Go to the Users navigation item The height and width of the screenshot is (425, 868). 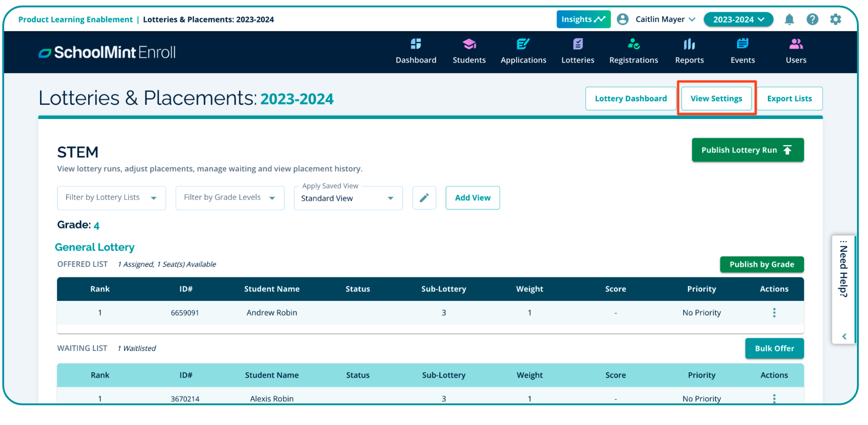(x=795, y=51)
